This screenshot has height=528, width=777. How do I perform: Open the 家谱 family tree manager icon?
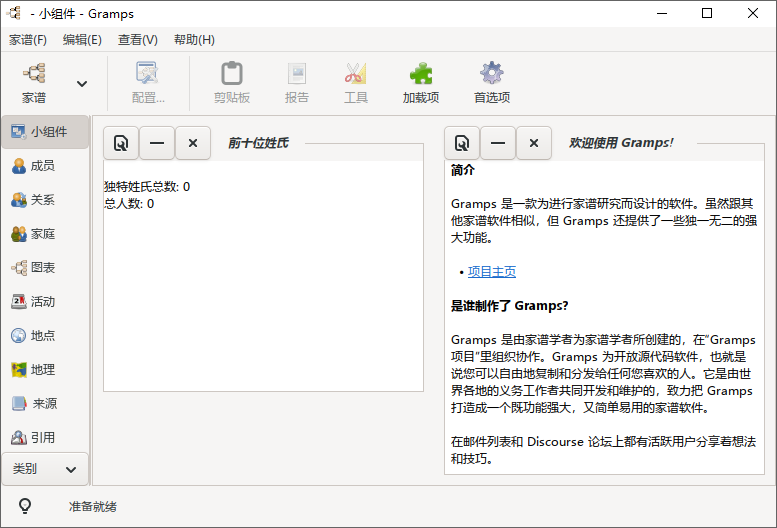click(x=34, y=83)
